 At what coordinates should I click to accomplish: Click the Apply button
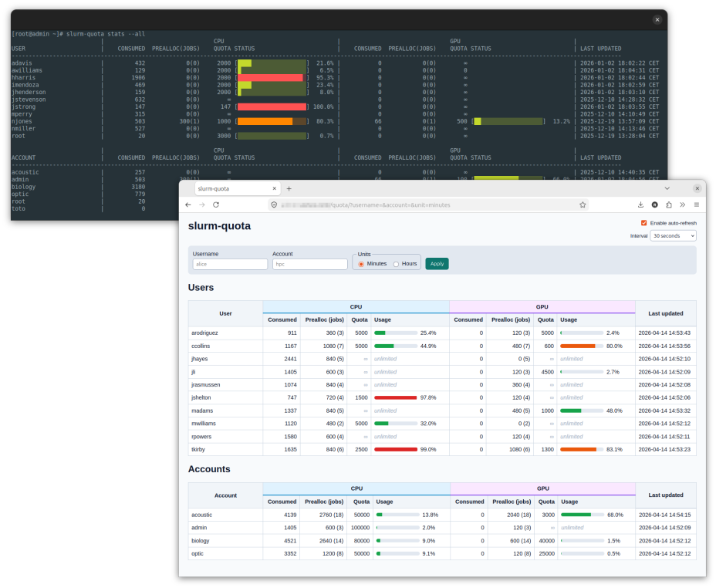pyautogui.click(x=437, y=263)
